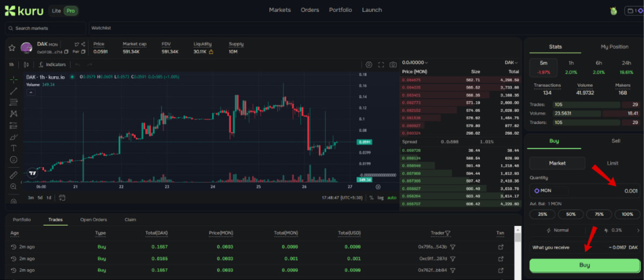The height and width of the screenshot is (280, 644).
Task: Open the order book precision dropdown
Action: coord(417,63)
